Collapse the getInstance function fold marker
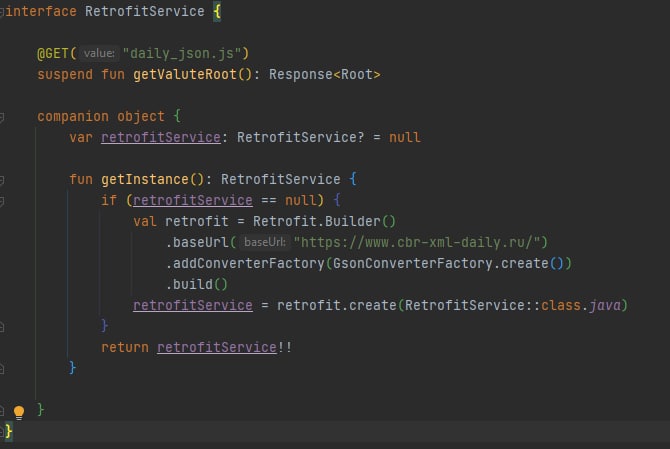Viewport: 670px width, 449px height. tap(2, 180)
